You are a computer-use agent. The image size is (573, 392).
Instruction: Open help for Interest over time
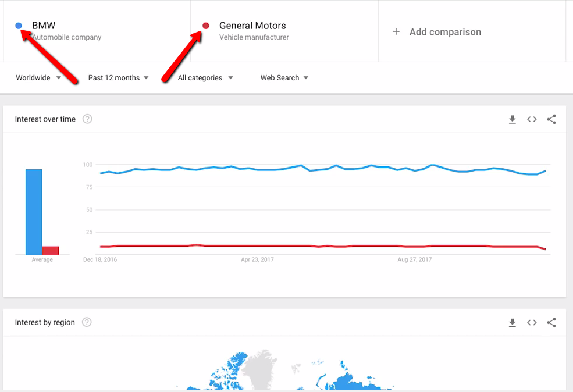pyautogui.click(x=87, y=119)
